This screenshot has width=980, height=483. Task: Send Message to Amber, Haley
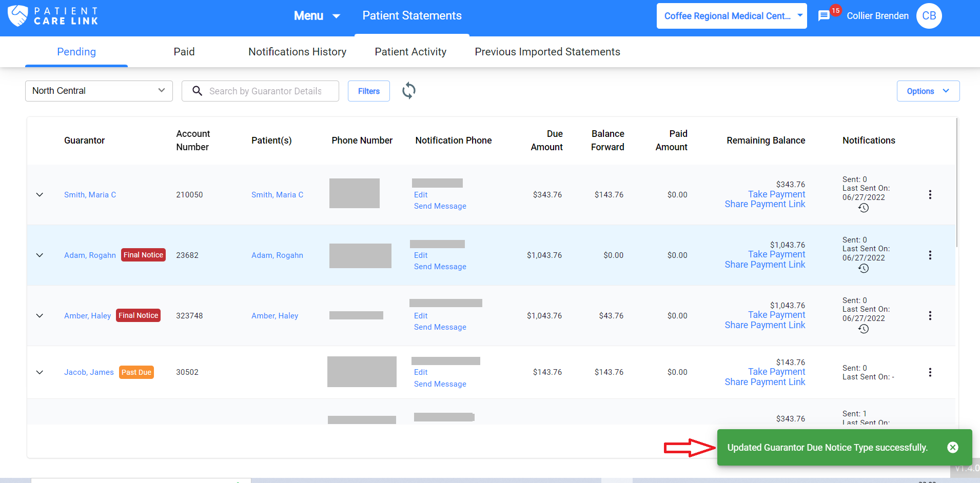coord(440,327)
